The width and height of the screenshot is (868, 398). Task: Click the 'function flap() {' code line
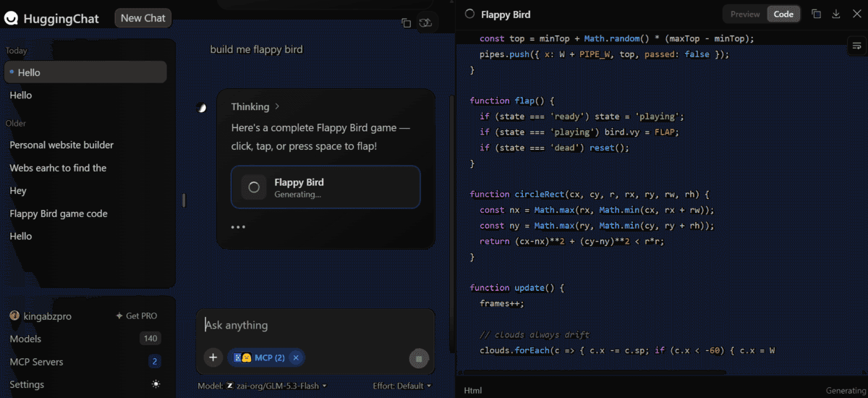click(x=511, y=101)
